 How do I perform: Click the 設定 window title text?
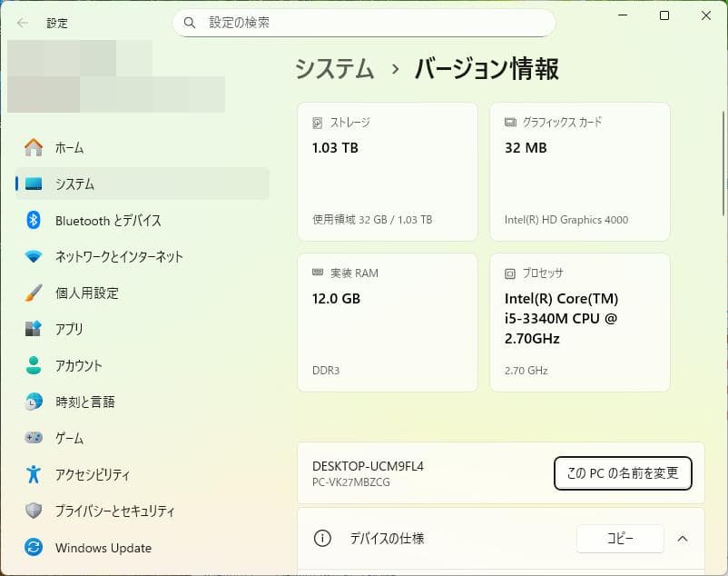coord(57,23)
